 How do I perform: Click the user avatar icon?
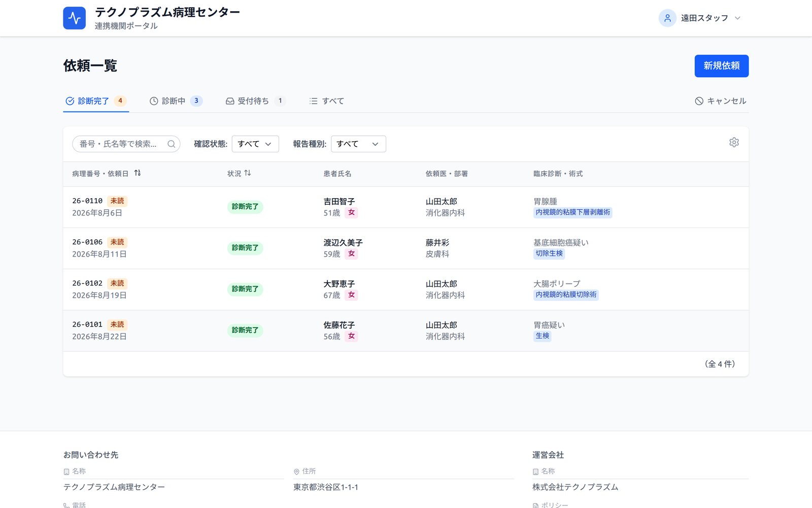click(x=667, y=18)
